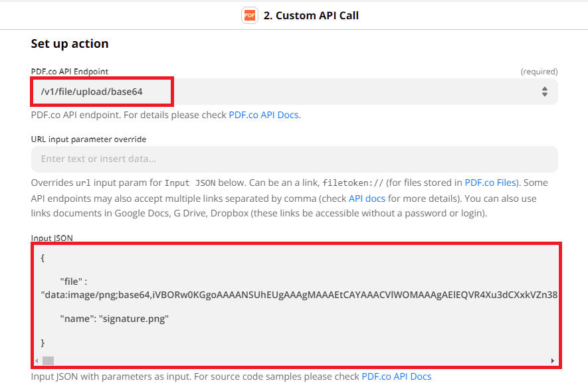Open the PDF.co API Docs link
588x391 pixels.
coord(264,115)
